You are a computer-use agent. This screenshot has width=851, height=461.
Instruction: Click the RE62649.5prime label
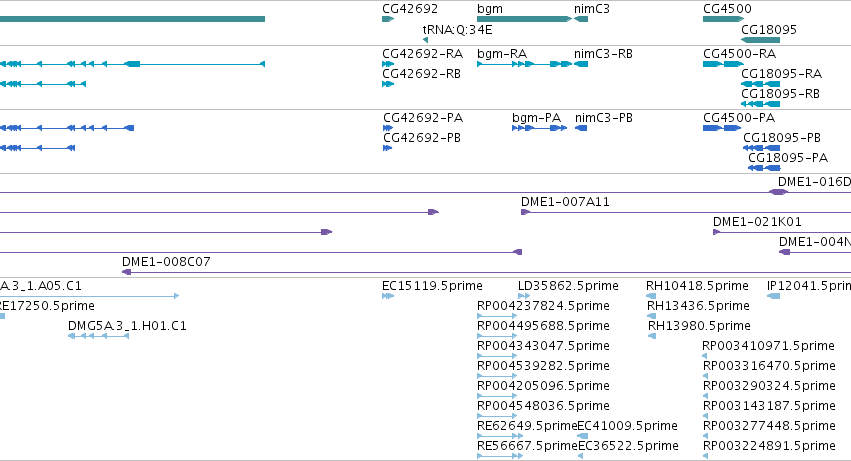pyautogui.click(x=527, y=426)
